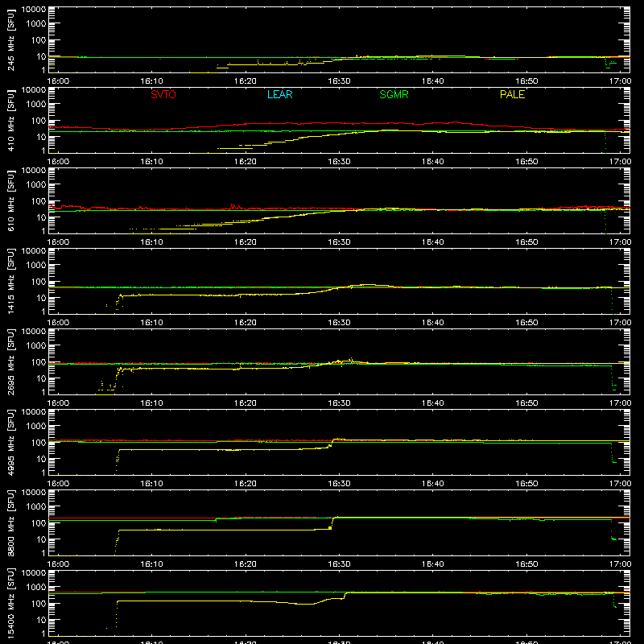The height and width of the screenshot is (644, 644).
Task: Click the 1000 tick label on 8800 MHz plot
Action: coord(35,506)
